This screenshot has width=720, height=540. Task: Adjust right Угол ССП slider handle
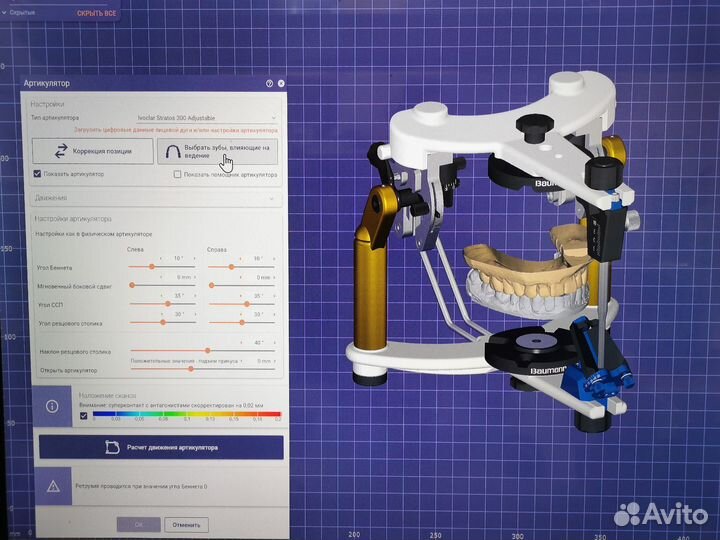247,304
